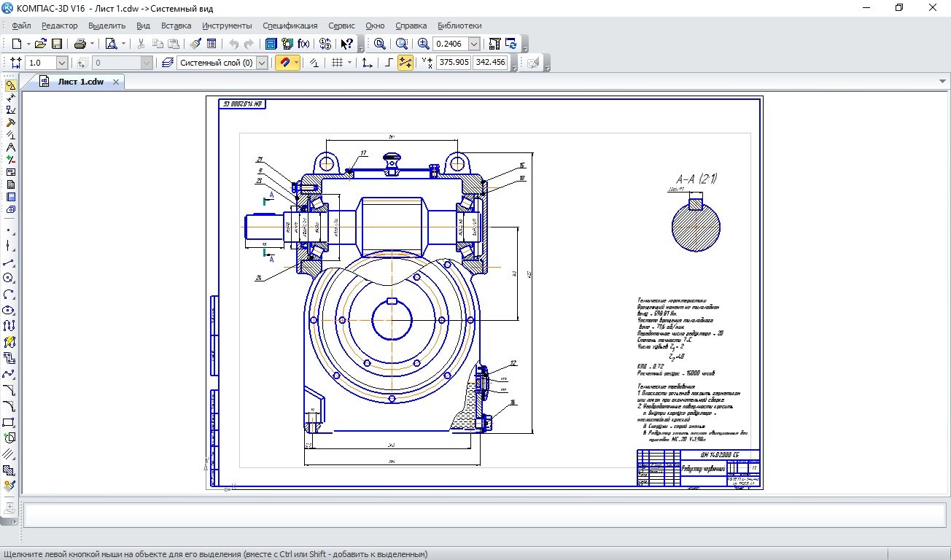The image size is (951, 560).
Task: Select the Ellipse drawing tool
Action: 9,310
